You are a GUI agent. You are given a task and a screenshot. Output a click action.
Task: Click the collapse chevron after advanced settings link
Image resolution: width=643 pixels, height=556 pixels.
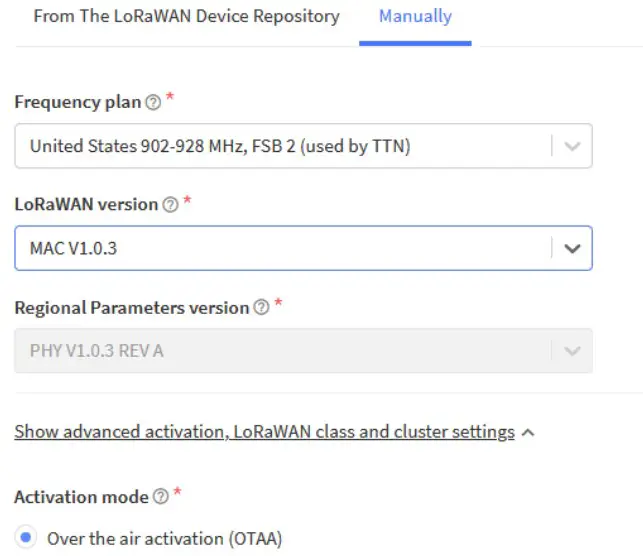[x=528, y=433]
